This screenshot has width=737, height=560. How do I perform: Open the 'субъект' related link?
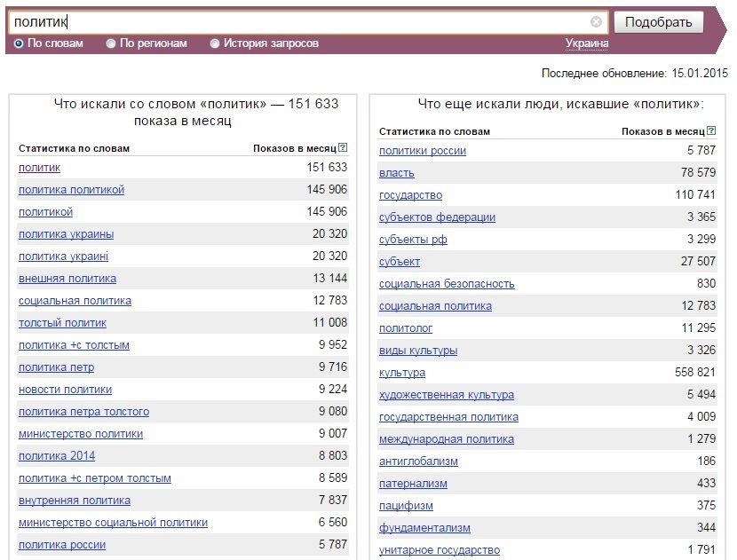click(x=400, y=262)
